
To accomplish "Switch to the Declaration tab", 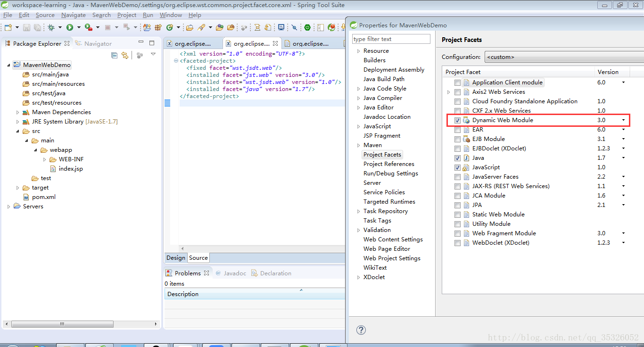I will 271,273.
